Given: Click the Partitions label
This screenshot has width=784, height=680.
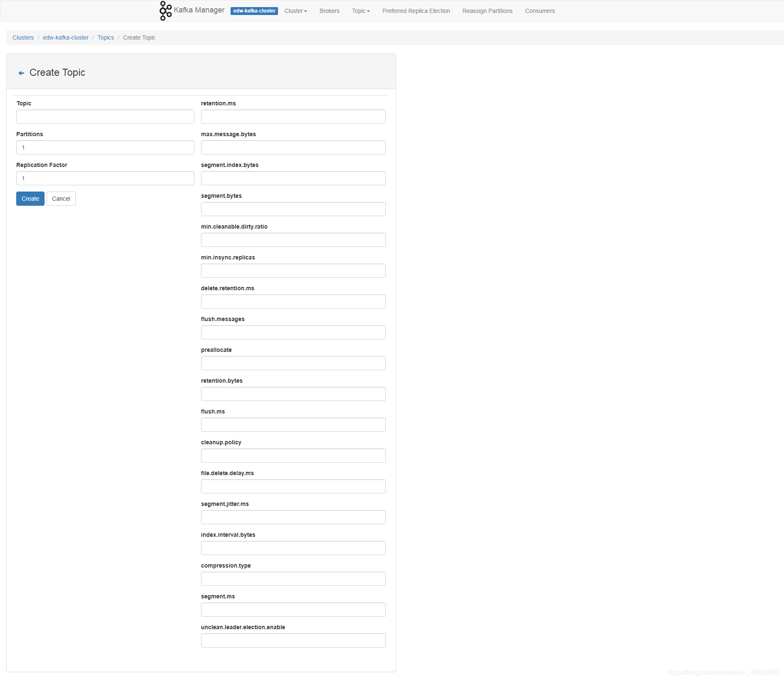Looking at the screenshot, I should click(30, 134).
